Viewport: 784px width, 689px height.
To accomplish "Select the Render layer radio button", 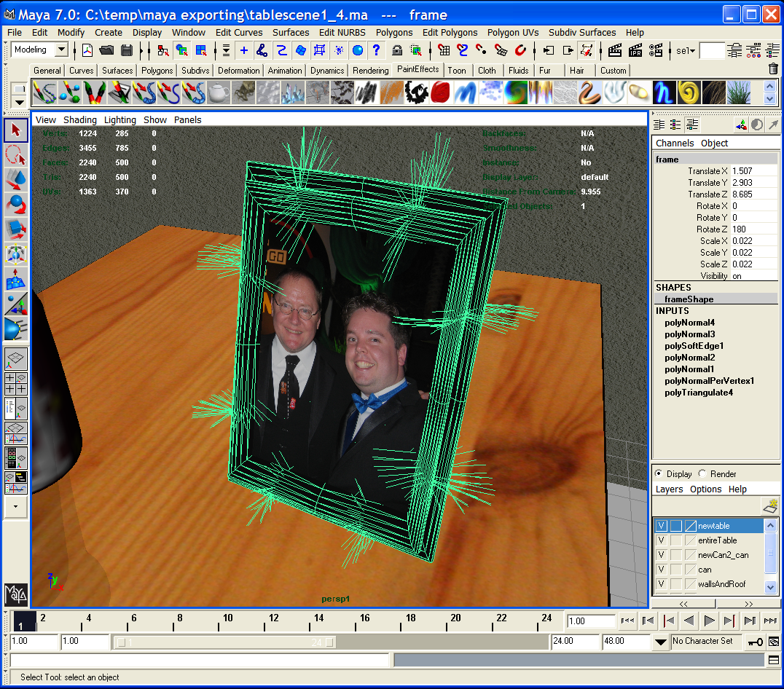I will coord(702,473).
